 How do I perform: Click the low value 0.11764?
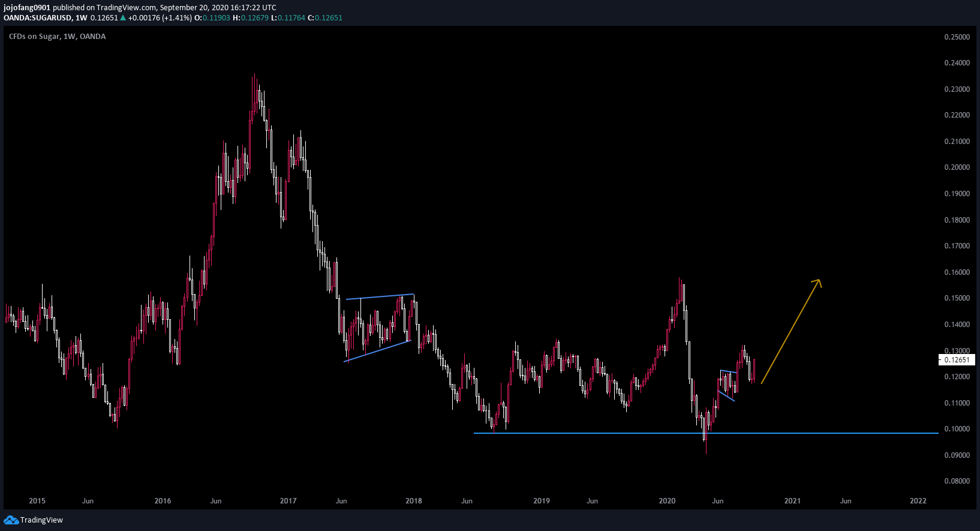[291, 18]
